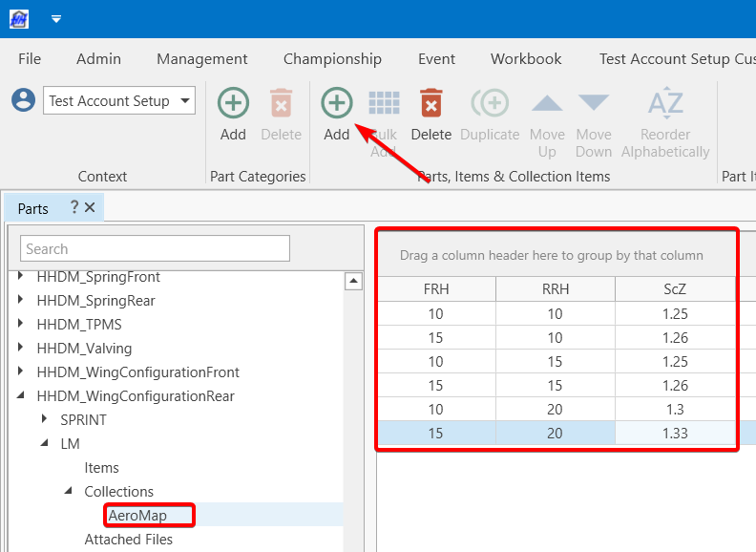Open the Championship menu

coord(332,58)
